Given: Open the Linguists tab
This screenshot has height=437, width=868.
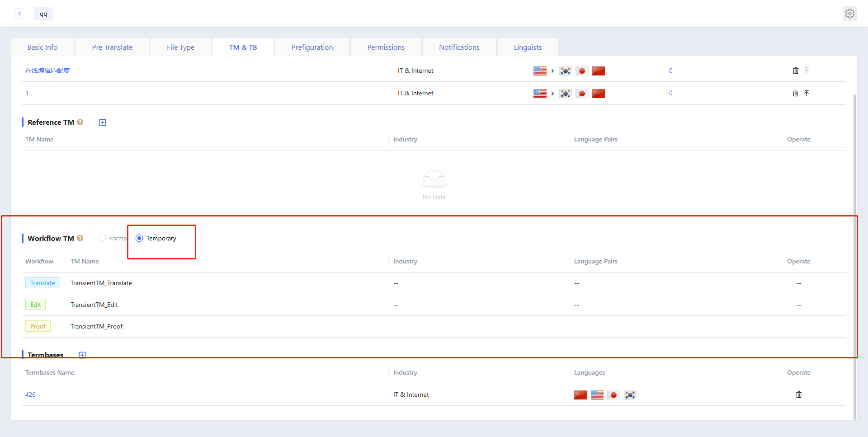Looking at the screenshot, I should tap(528, 47).
